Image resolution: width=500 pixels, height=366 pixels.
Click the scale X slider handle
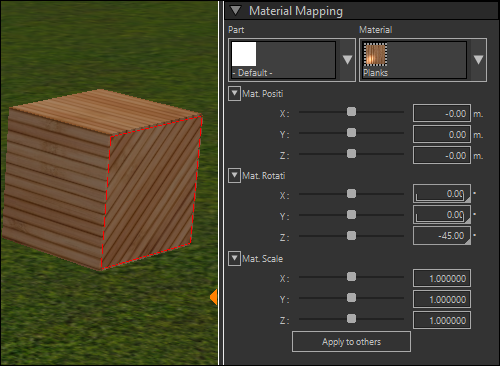click(351, 277)
